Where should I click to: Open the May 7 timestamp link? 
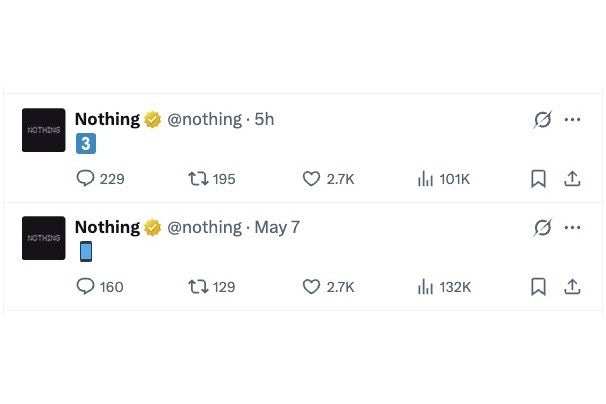277,228
